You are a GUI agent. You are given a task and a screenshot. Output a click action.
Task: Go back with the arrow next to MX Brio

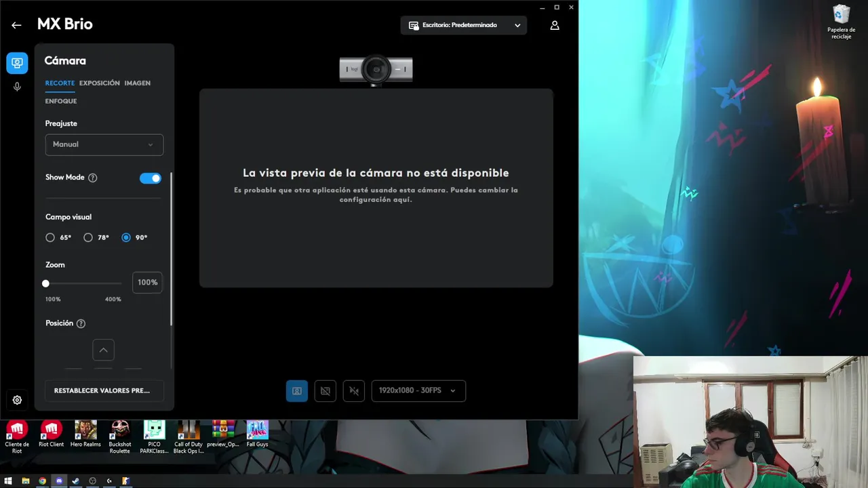click(x=16, y=25)
